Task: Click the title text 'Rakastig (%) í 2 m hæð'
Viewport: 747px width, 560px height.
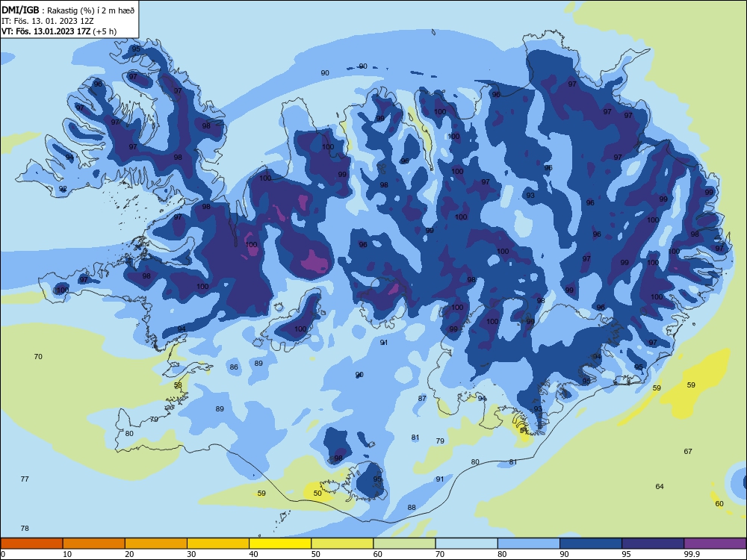Action: tap(91, 10)
